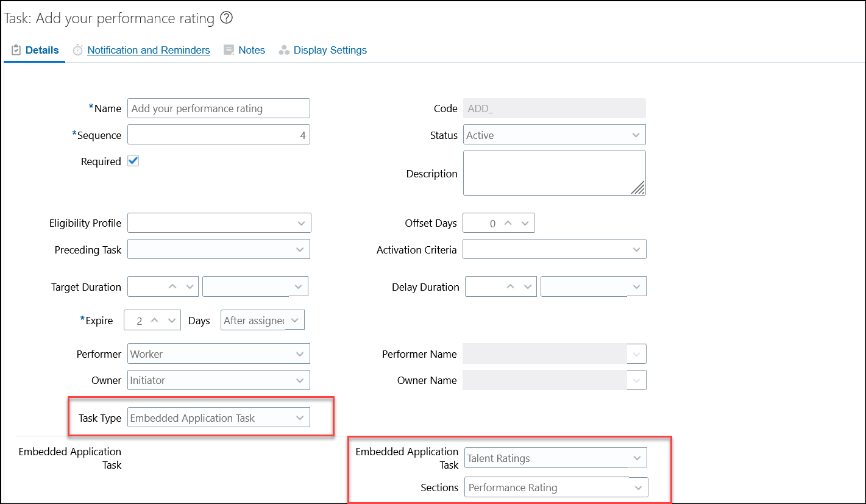The width and height of the screenshot is (866, 504).
Task: Select the Details tab clipboard icon
Action: (16, 50)
